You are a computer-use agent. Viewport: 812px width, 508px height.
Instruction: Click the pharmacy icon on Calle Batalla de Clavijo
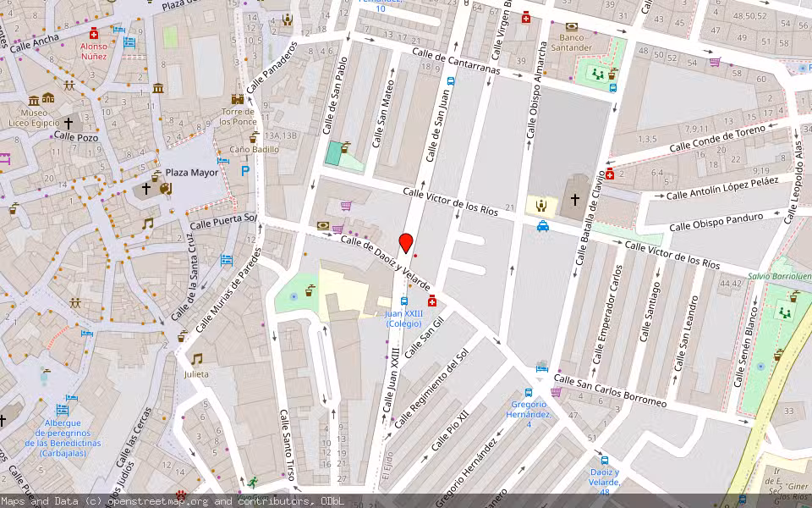[x=610, y=174]
